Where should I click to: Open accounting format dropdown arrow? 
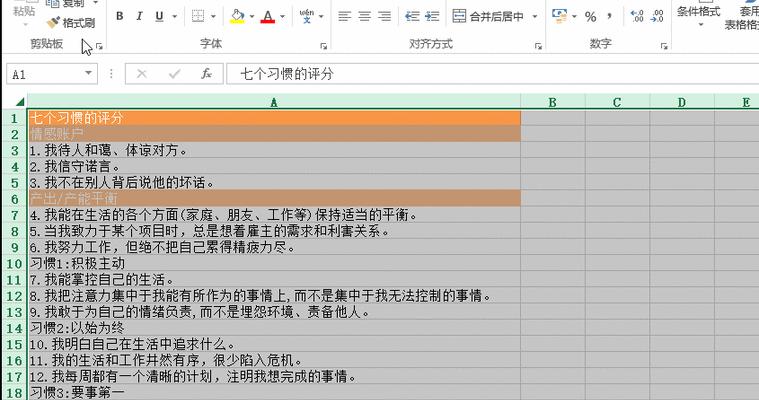click(574, 16)
